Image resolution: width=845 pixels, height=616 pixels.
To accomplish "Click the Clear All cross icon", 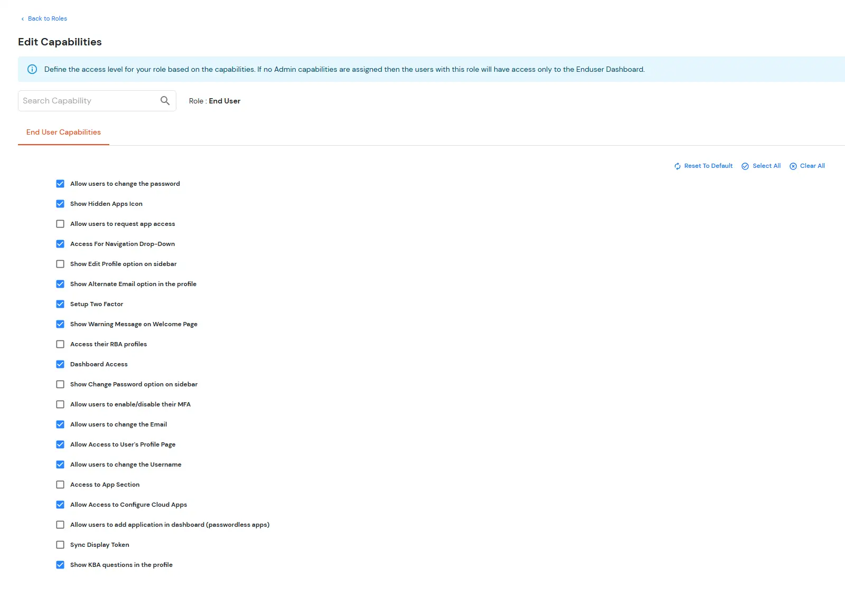I will coord(793,166).
